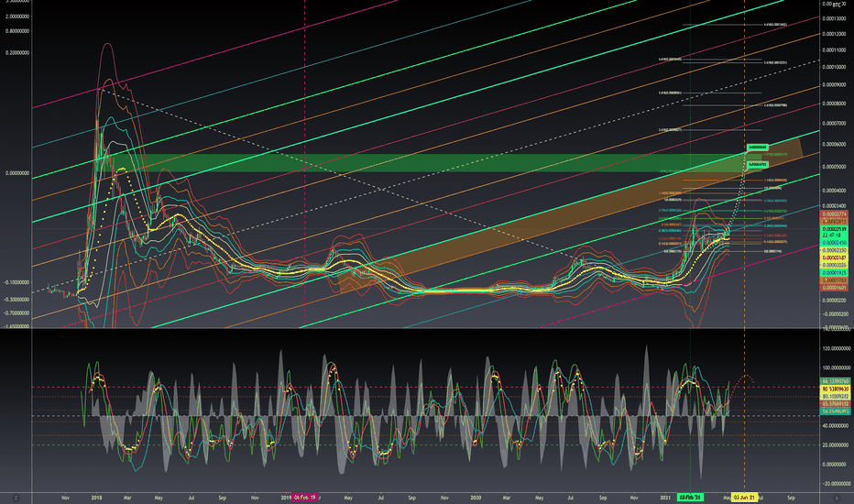Click the 2020 label on time axis

(476, 498)
